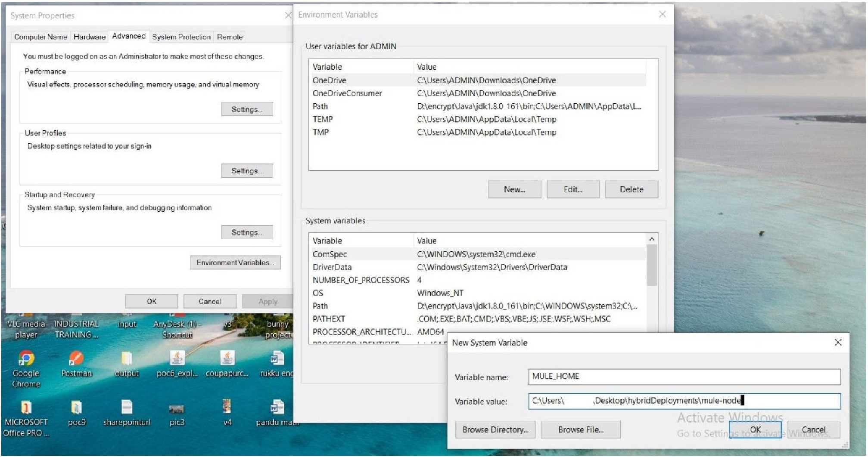This screenshot has width=868, height=457.
Task: Click New under user variables
Action: coord(514,189)
